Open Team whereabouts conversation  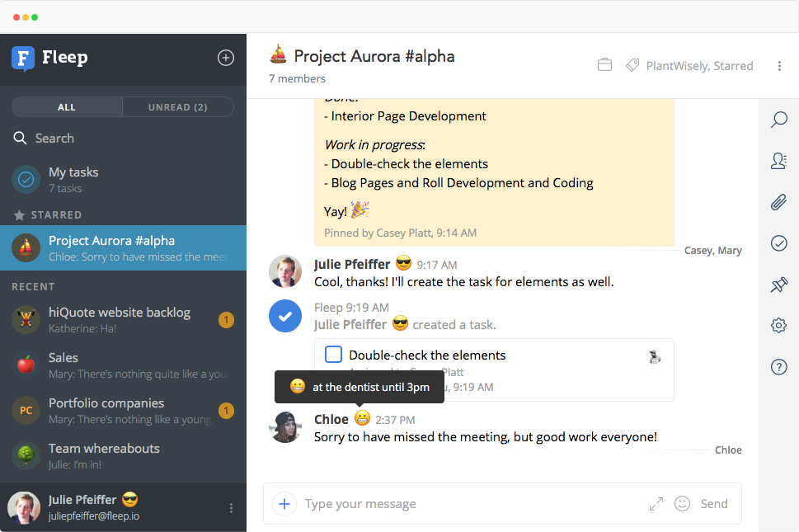click(123, 455)
